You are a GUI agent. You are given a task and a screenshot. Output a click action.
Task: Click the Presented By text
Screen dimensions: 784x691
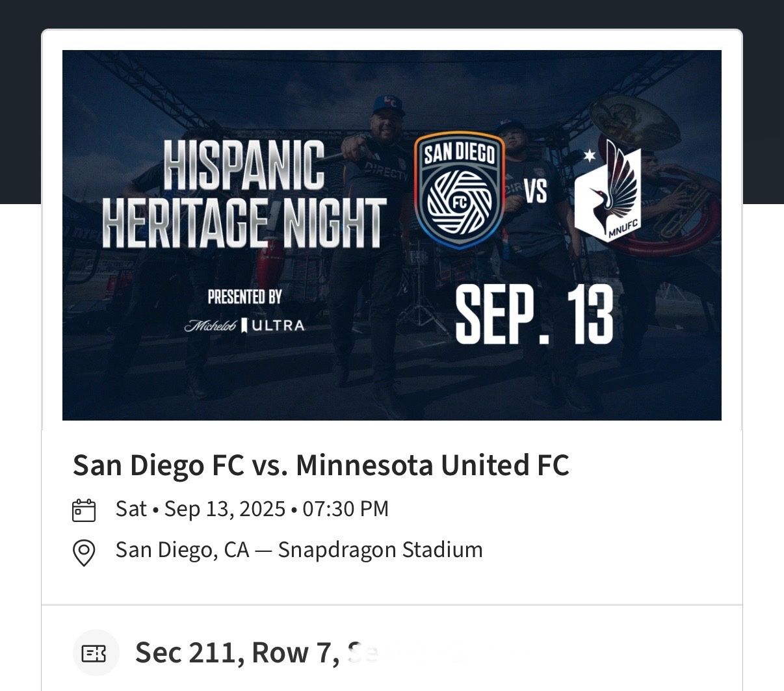tap(244, 297)
